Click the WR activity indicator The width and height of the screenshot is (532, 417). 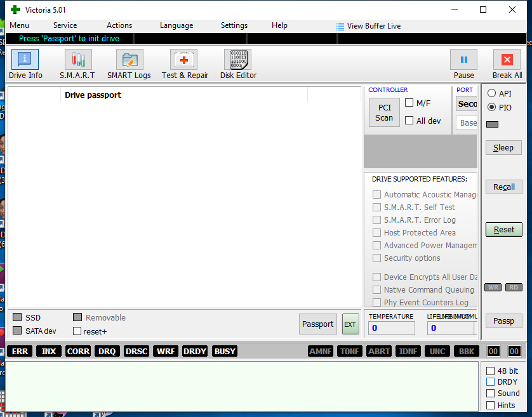point(493,287)
